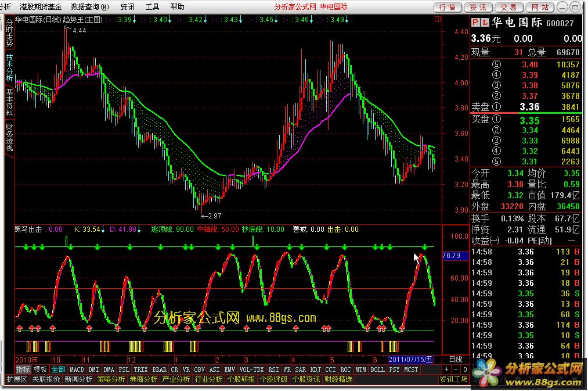The image size is (588, 391).
Task: Switch sub-chart indicator to MCST
Action: click(x=411, y=370)
